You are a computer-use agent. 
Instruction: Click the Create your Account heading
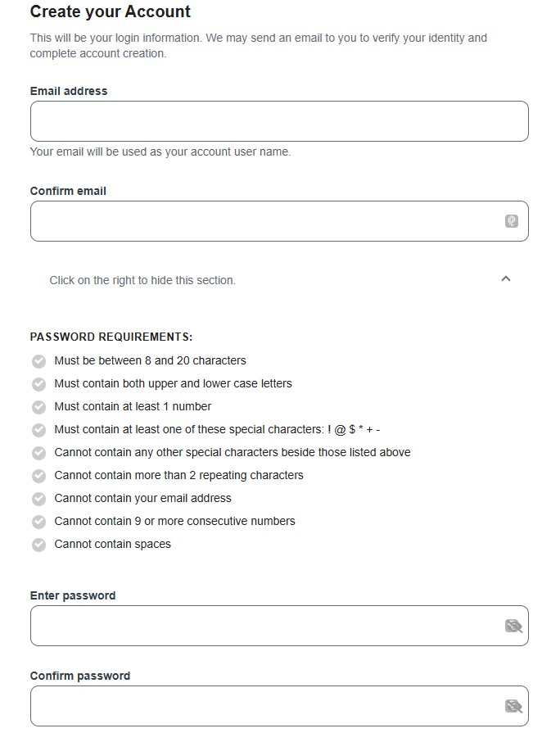(x=111, y=11)
